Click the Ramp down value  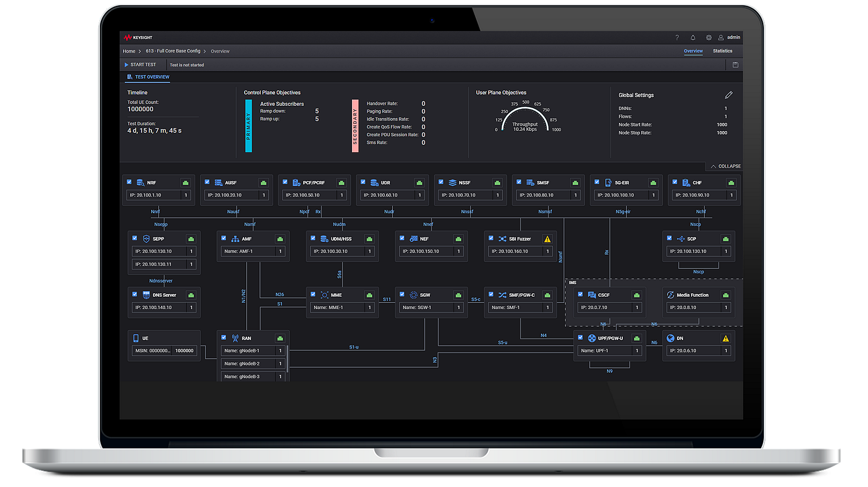pos(317,111)
